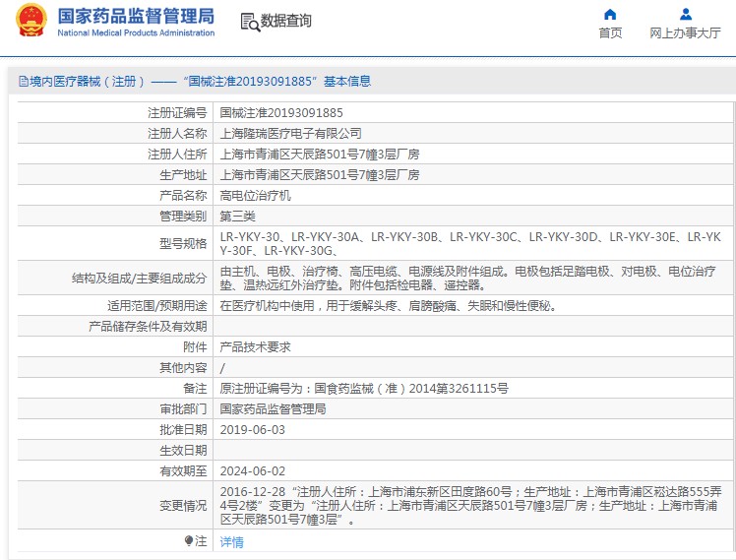736x560 pixels.
Task: Click approving department value 国家药品监督管理局
Action: 273,408
